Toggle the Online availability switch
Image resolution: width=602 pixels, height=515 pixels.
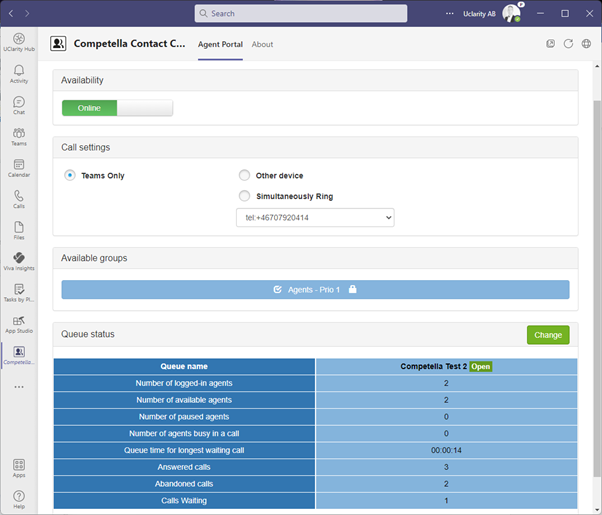[117, 108]
